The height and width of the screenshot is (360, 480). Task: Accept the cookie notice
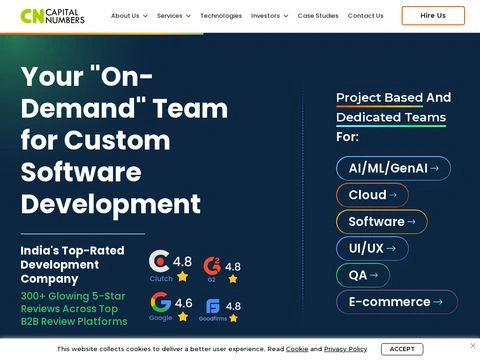point(402,349)
